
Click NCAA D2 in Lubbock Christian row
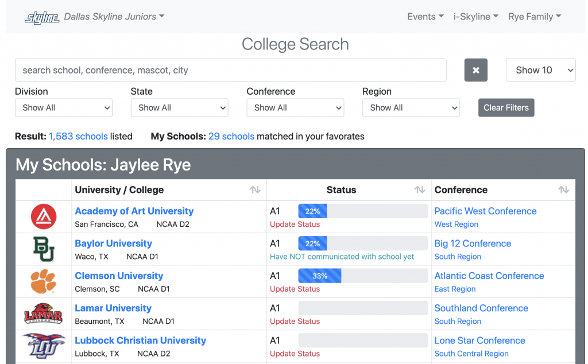[x=154, y=353]
